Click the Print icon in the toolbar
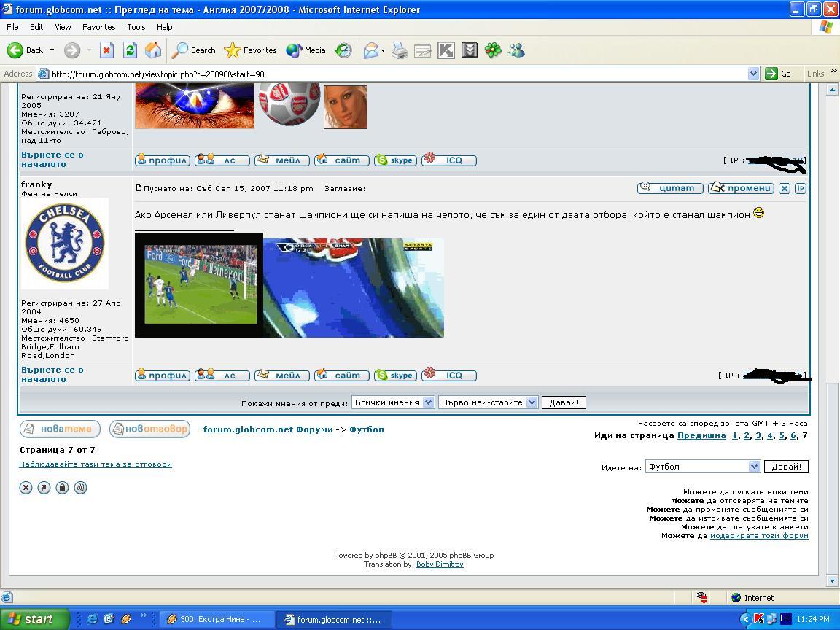Screen dimensions: 840x630 [x=399, y=50]
